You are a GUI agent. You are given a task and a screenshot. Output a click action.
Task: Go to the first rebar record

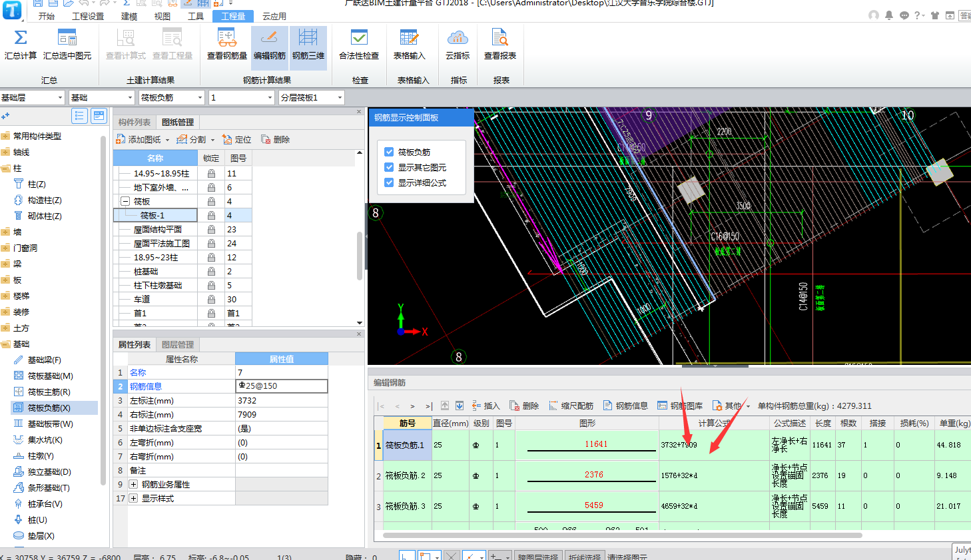[381, 406]
